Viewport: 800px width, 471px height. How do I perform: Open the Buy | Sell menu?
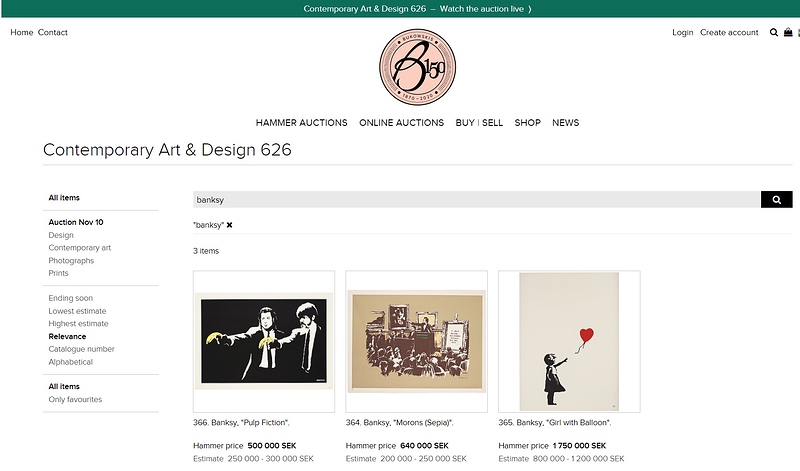click(x=479, y=123)
